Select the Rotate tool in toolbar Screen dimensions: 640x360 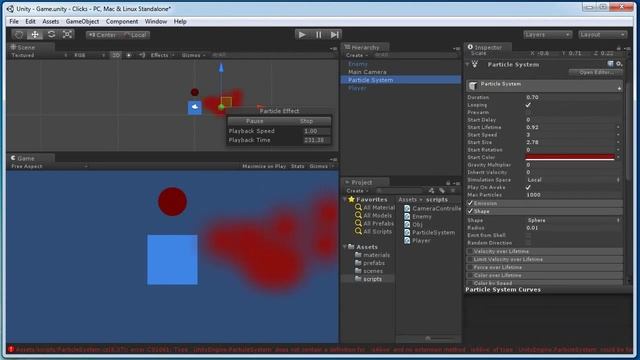point(51,35)
